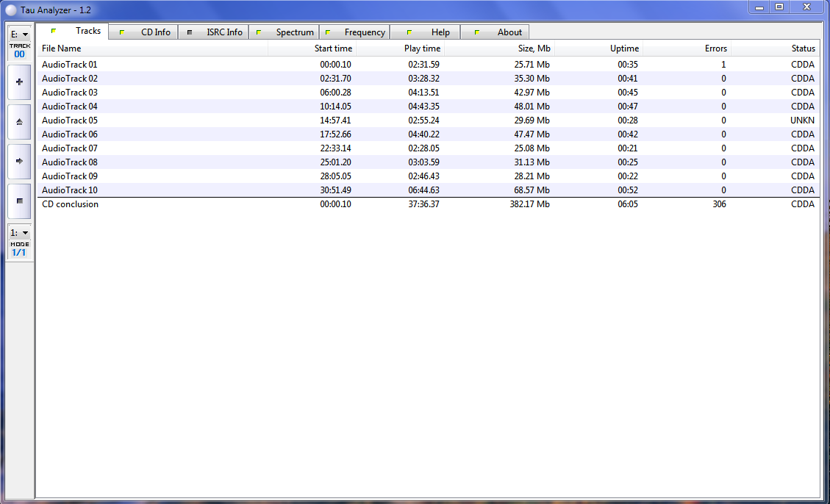
Task: Click the plus button in the sidebar
Action: point(19,82)
